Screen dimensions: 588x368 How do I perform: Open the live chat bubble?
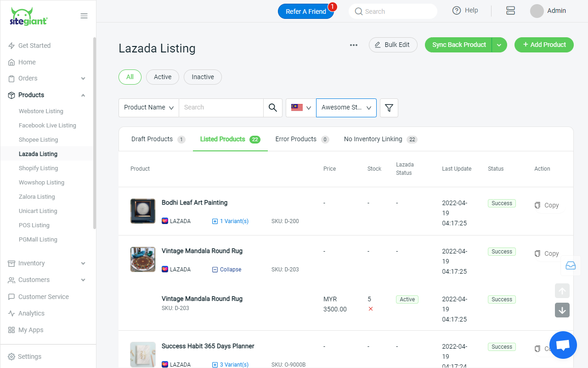coord(563,345)
